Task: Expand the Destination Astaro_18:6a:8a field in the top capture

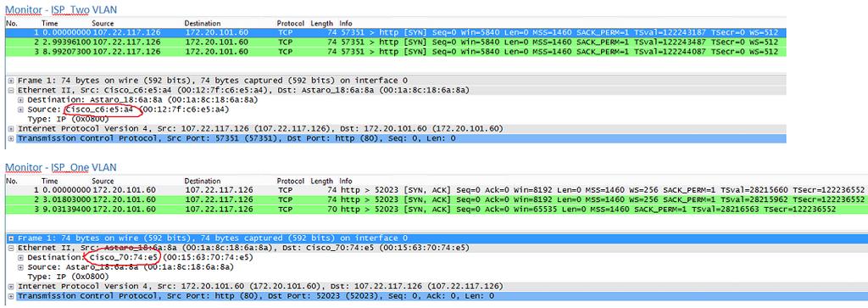Action: click(x=20, y=100)
